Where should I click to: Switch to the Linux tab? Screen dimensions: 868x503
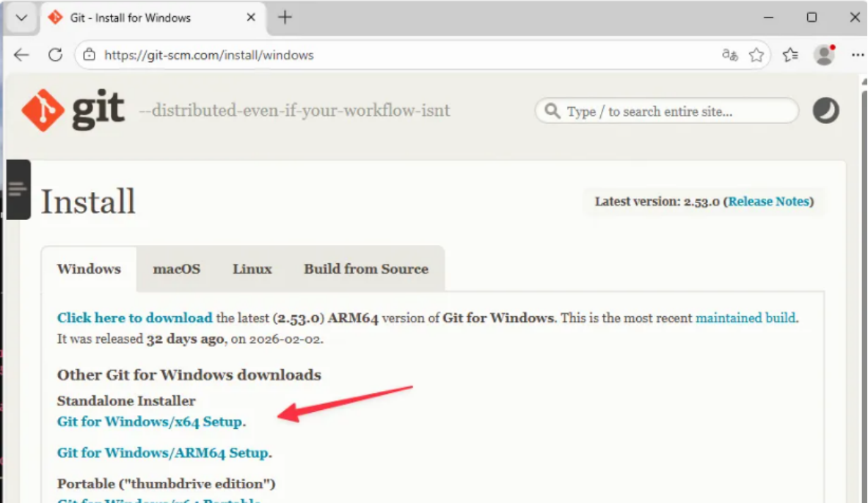tap(252, 269)
